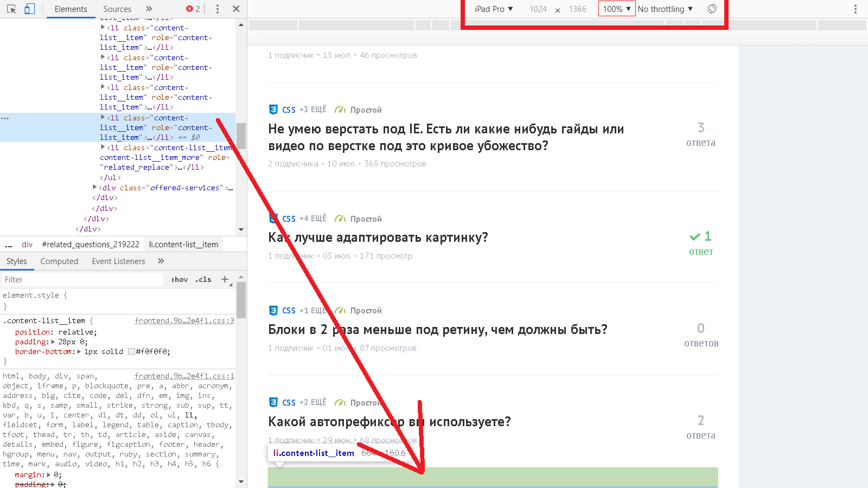Activate the inspect element picker icon
The image size is (868, 488).
coord(11,9)
